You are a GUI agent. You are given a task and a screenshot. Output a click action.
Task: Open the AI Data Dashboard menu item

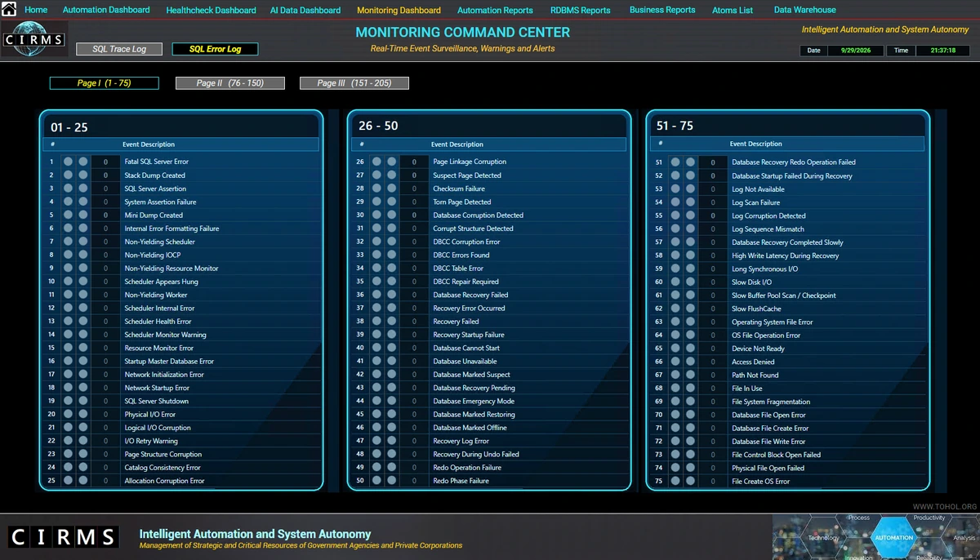[x=305, y=11]
